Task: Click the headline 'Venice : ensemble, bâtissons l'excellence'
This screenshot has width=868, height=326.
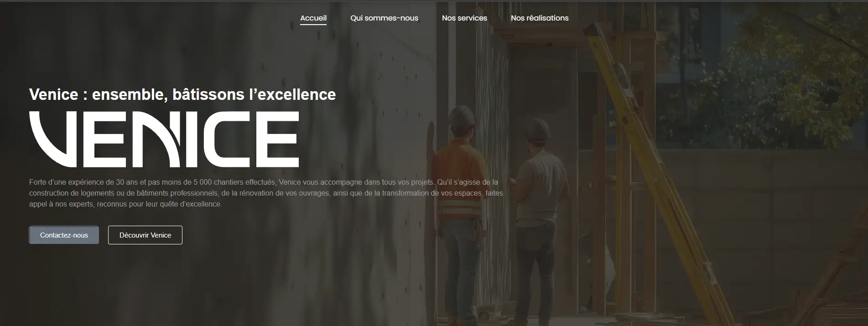Action: (182, 94)
